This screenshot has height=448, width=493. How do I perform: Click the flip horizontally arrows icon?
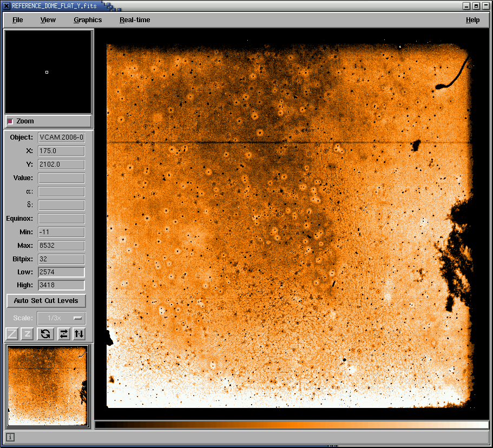point(64,334)
